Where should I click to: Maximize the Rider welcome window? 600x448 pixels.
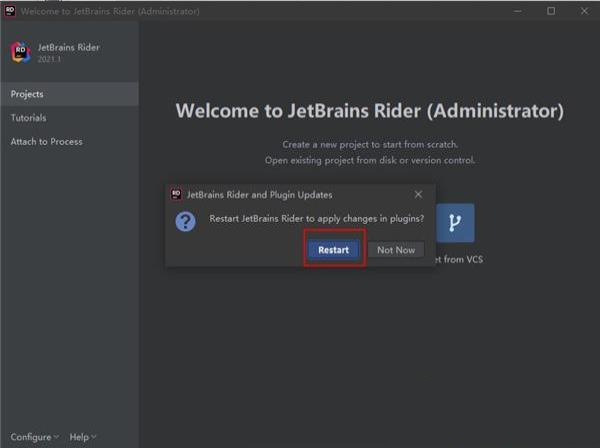[551, 11]
